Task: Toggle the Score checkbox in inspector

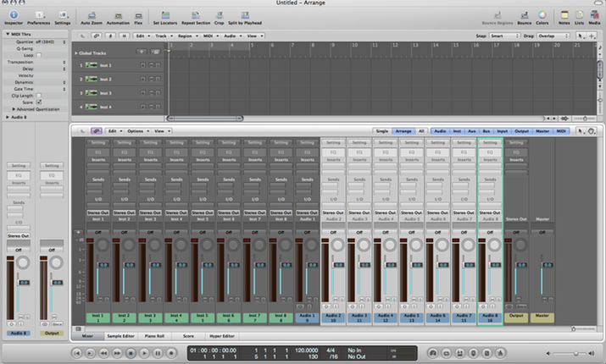Action: [x=39, y=102]
